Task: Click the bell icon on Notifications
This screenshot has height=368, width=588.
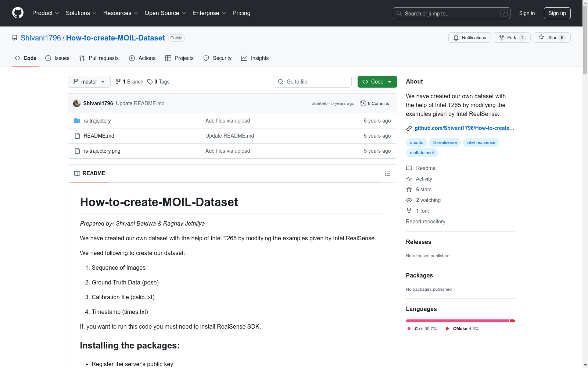Action: 456,38
